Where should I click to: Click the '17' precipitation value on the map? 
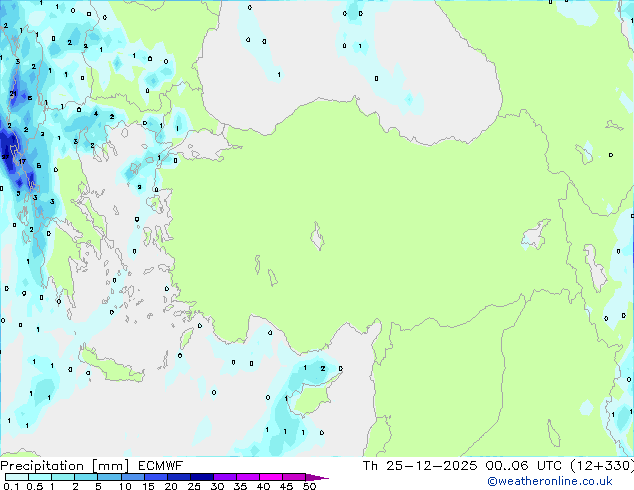point(22,161)
